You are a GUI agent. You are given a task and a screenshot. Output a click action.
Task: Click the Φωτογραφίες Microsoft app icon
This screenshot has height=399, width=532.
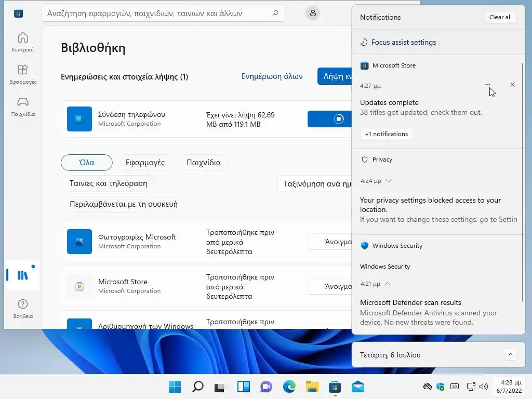pos(79,242)
